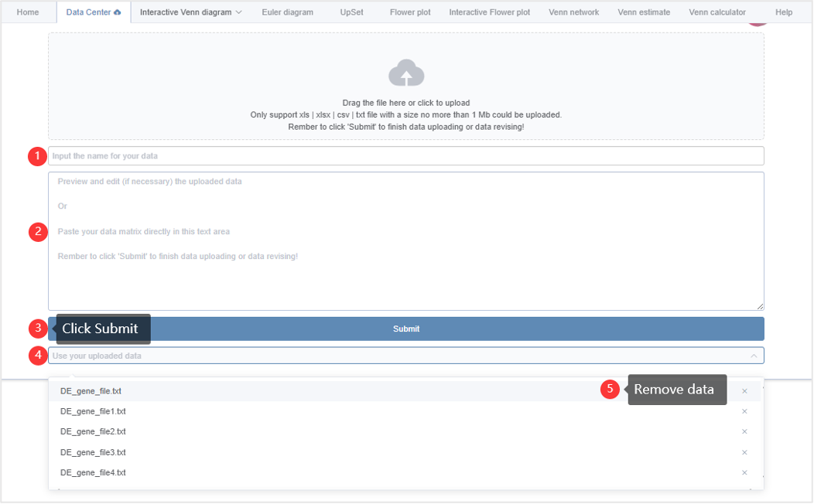Switch to the Euler diagram tab
814x504 pixels.
pos(287,12)
